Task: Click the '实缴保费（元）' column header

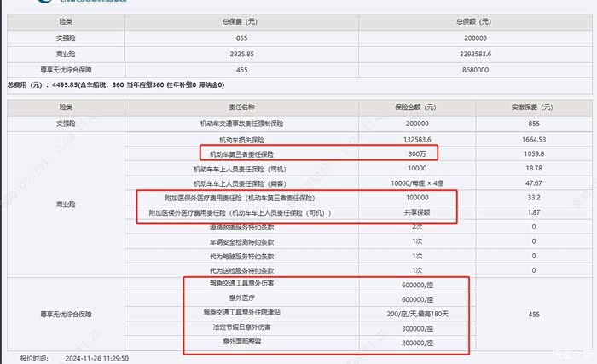Action: tap(532, 107)
